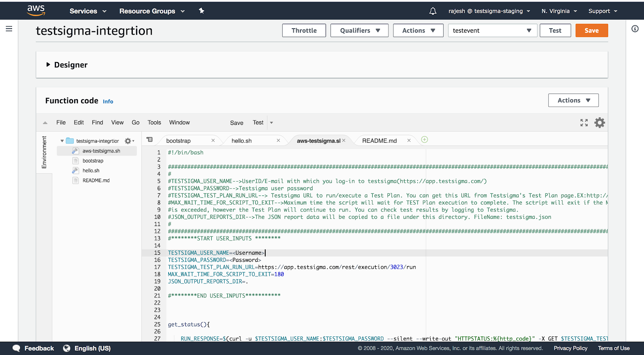Open the Support menu
The image size is (644, 355).
(x=603, y=11)
